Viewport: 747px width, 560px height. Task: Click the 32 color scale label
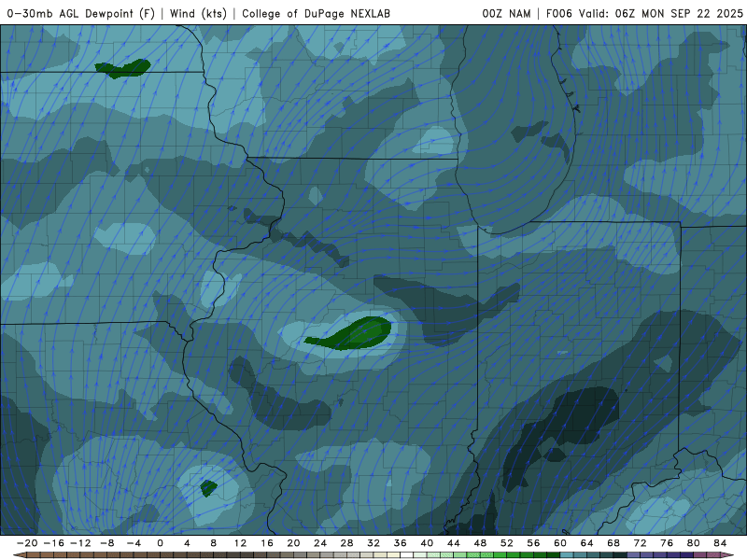pyautogui.click(x=373, y=543)
